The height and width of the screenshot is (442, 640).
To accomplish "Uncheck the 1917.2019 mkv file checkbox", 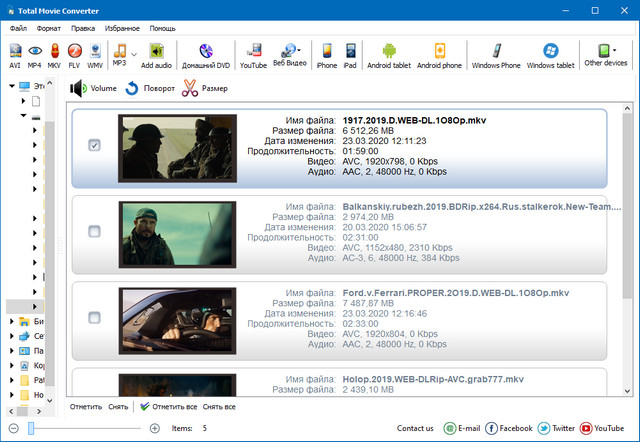I will coord(94,146).
